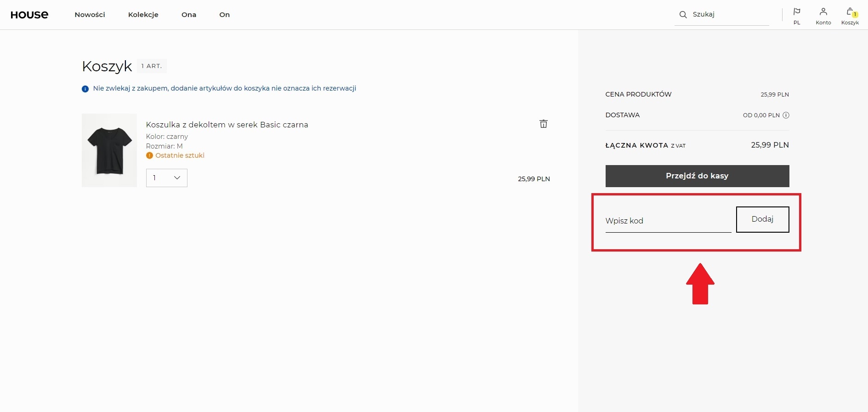Click delivery info icon next to OD 0,00 PLN
868x412 pixels.
point(786,115)
